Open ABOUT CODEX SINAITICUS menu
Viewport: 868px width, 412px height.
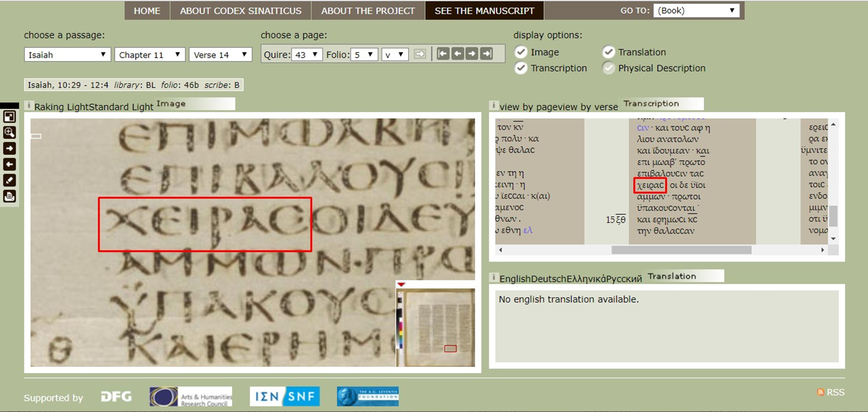(241, 11)
